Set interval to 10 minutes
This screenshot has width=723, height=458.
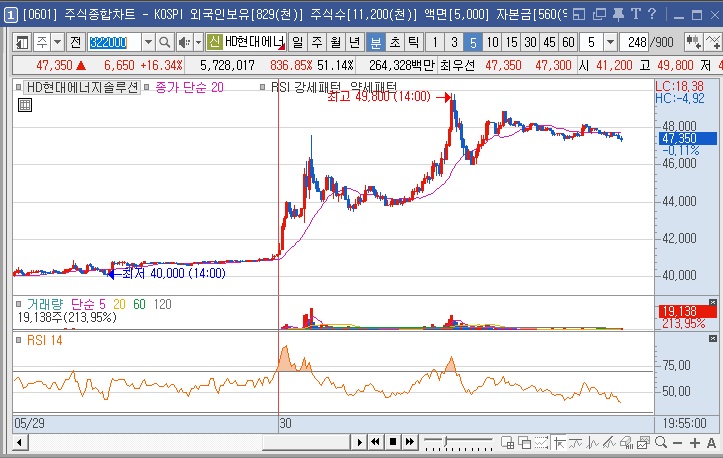tap(492, 43)
